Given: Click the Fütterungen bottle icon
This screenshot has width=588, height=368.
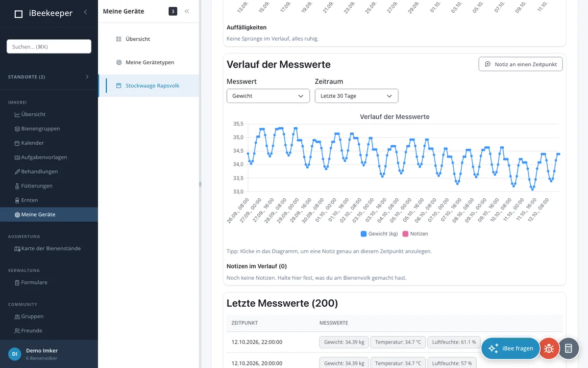Looking at the screenshot, I should click(x=17, y=186).
